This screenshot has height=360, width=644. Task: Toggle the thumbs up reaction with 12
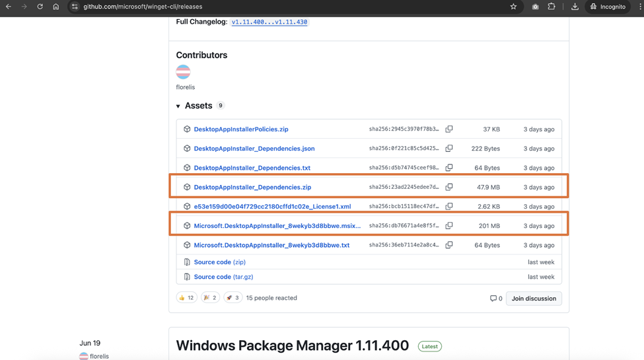186,297
